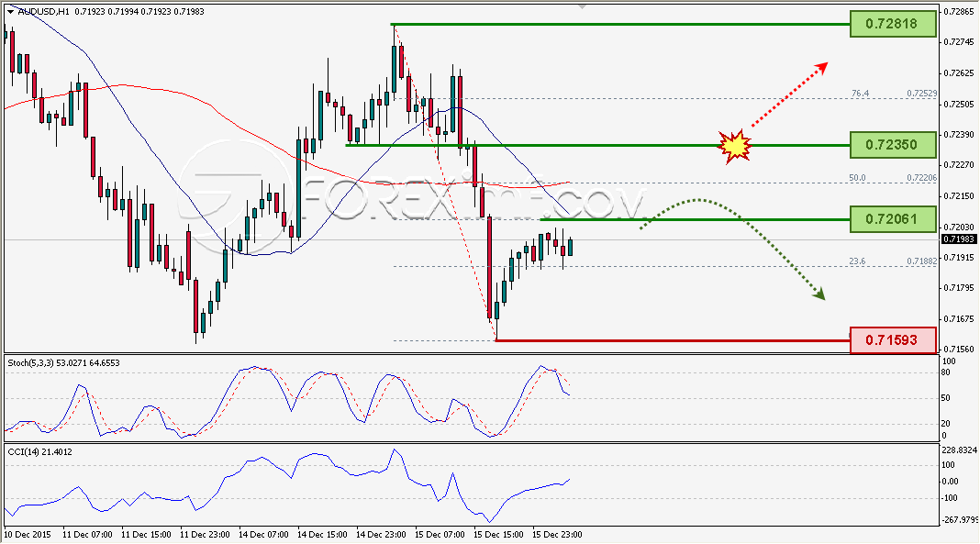Click the AUDUSD,H1 chart title dropdown arrow
The height and width of the screenshot is (544, 980).
[x=10, y=11]
